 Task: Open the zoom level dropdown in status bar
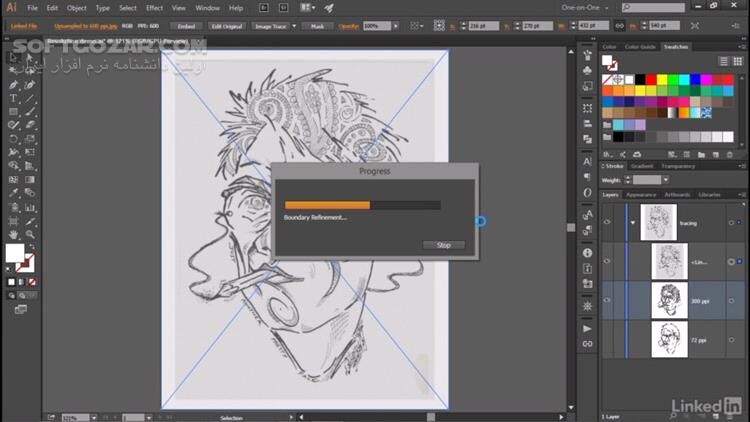pos(94,418)
